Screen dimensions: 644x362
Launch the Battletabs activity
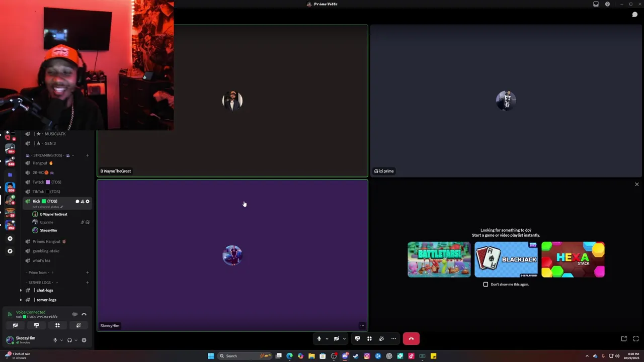(x=439, y=259)
